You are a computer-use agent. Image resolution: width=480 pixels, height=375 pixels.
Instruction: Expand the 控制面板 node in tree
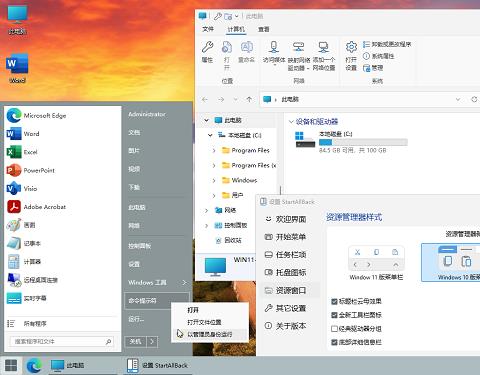tap(207, 226)
